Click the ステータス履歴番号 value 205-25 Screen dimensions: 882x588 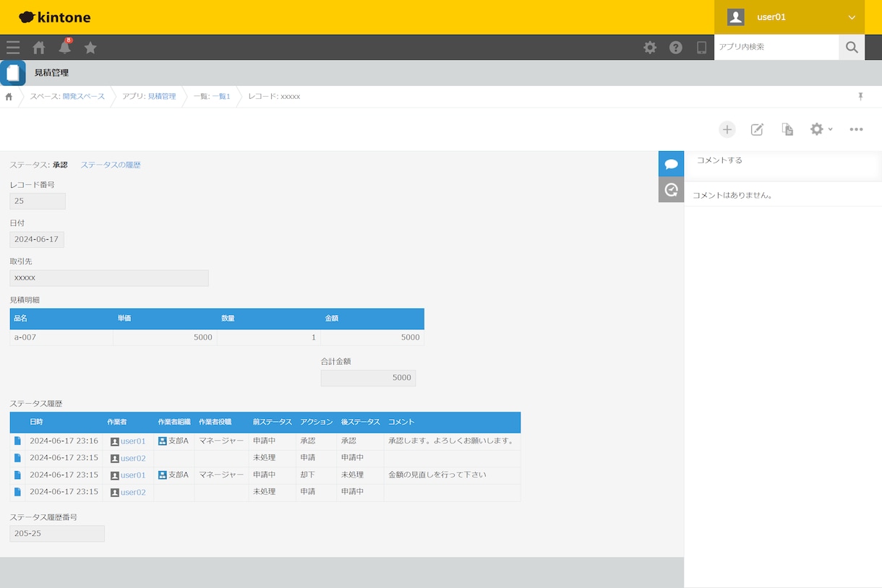57,534
